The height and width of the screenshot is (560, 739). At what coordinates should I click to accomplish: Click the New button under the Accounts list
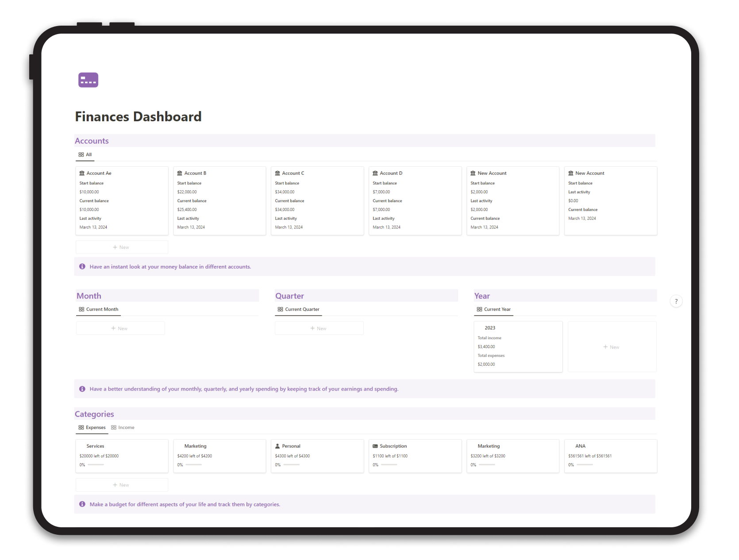click(x=121, y=247)
